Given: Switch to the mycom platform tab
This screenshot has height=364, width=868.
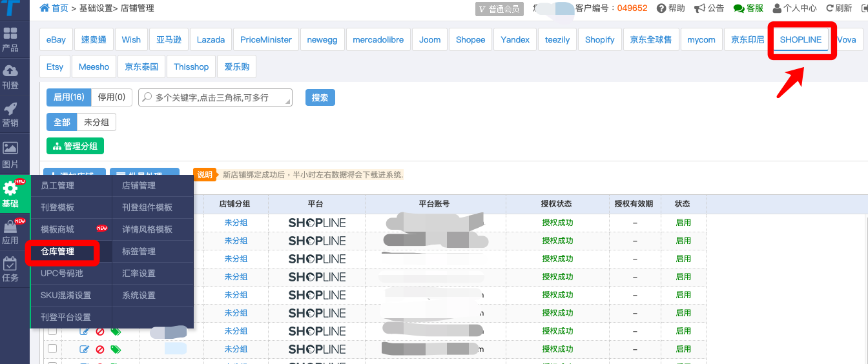Looking at the screenshot, I should (701, 39).
